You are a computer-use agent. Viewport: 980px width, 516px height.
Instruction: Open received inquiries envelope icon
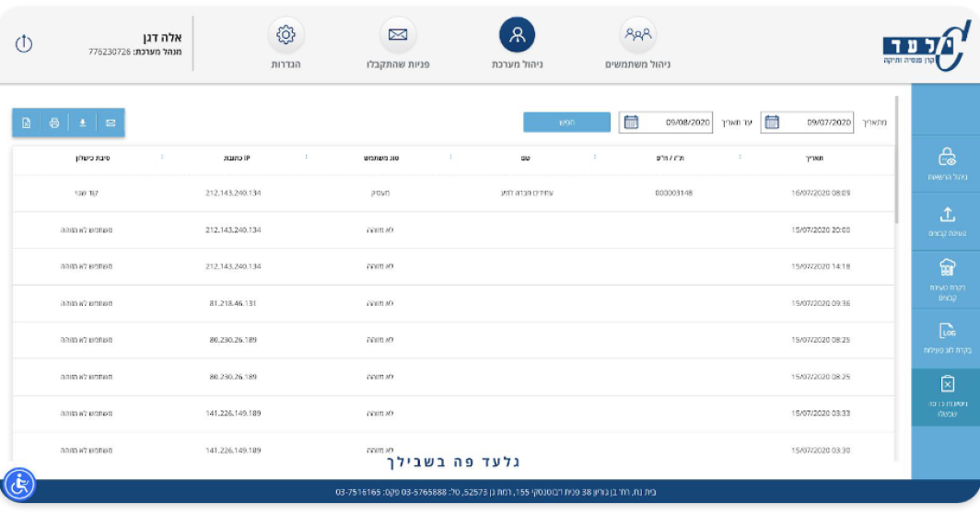(398, 35)
